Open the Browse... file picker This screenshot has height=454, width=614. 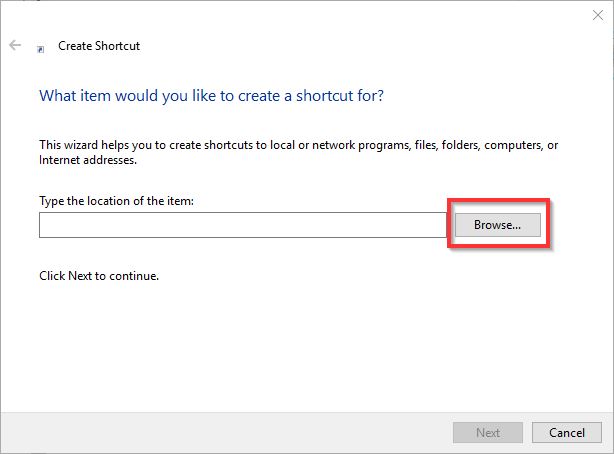click(497, 225)
